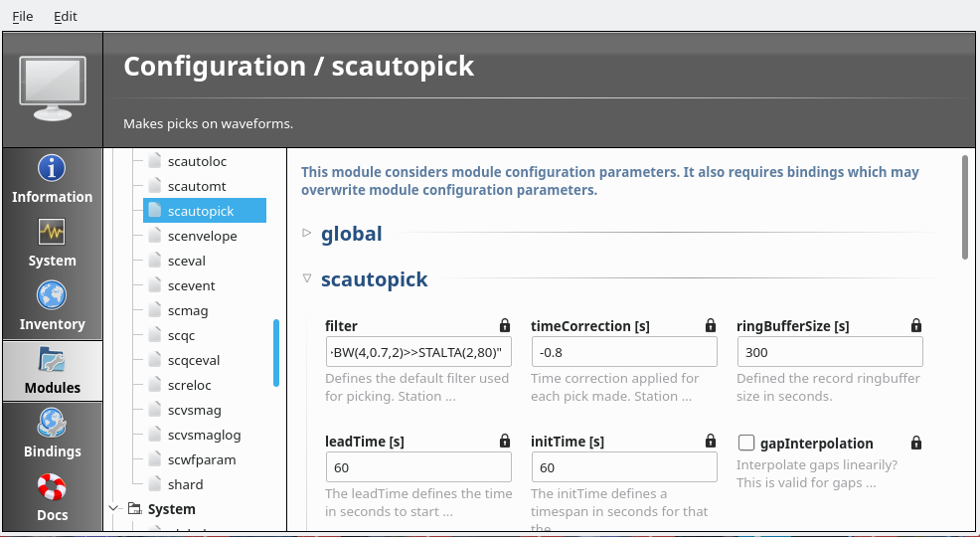Viewport: 980px width, 537px height.
Task: Select scevent in the module tree
Action: coord(191,285)
